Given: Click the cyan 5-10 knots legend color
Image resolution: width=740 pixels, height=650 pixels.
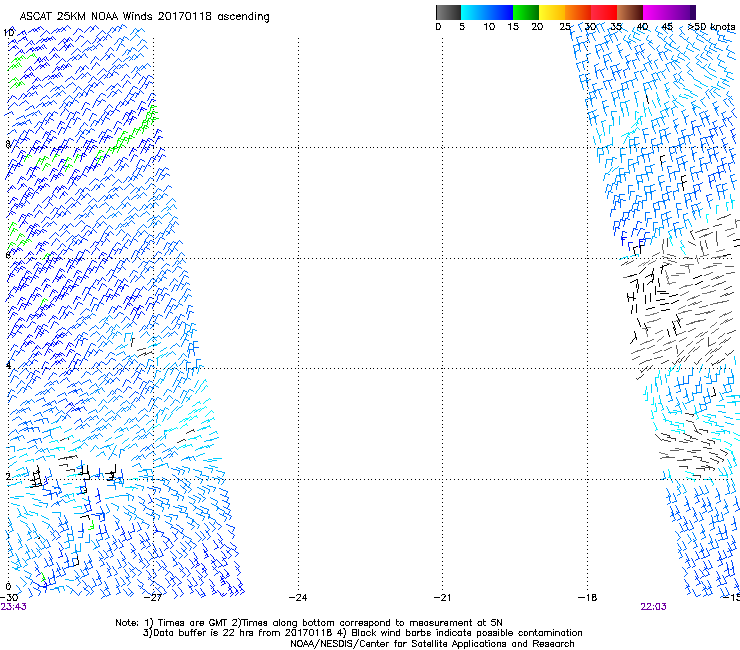Looking at the screenshot, I should point(473,12).
